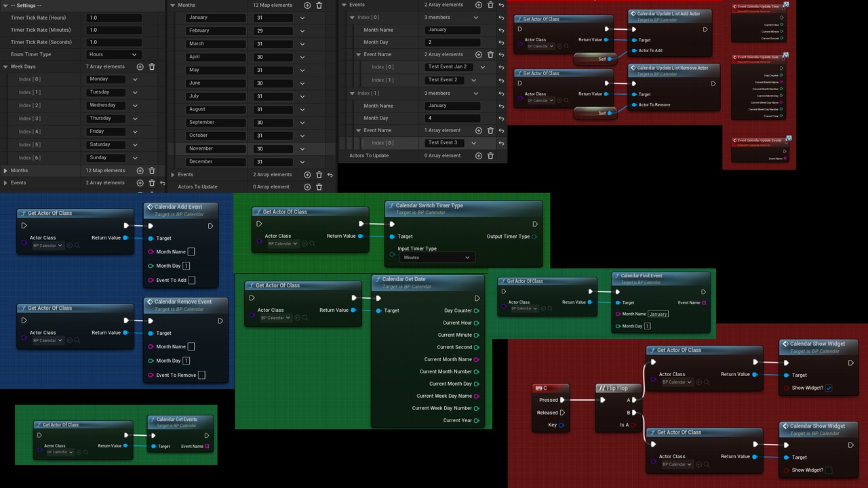Add element on Events row beneath December
868x488 pixels.
(x=308, y=175)
